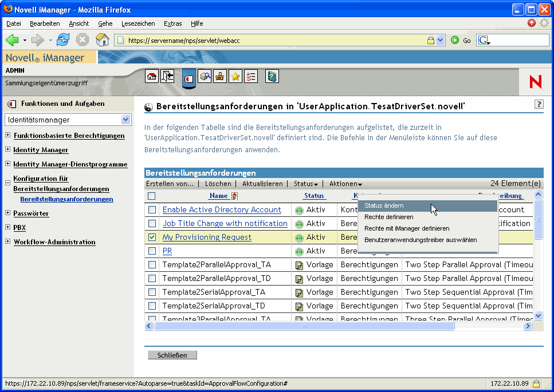554x392 pixels.
Task: Click Aktualisieren in table toolbar
Action: [x=262, y=184]
